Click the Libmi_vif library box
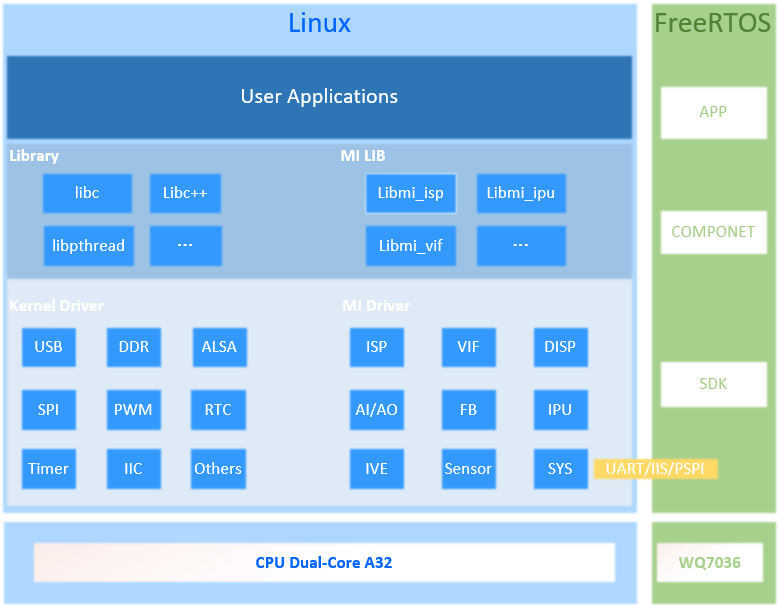 410,245
